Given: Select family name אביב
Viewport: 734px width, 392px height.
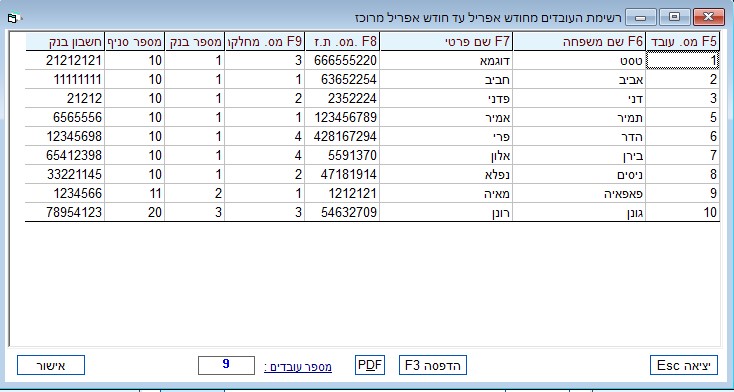Looking at the screenshot, I should 580,80.
